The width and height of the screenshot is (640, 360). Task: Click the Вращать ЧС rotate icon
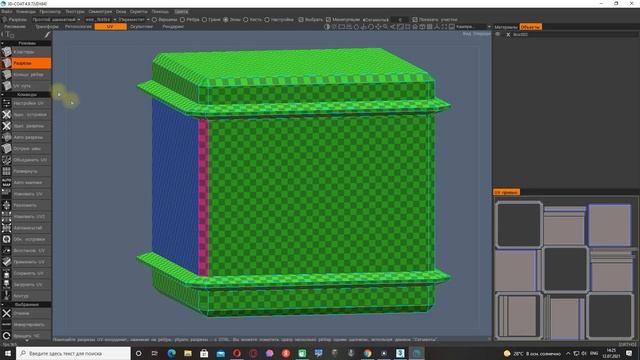6,336
